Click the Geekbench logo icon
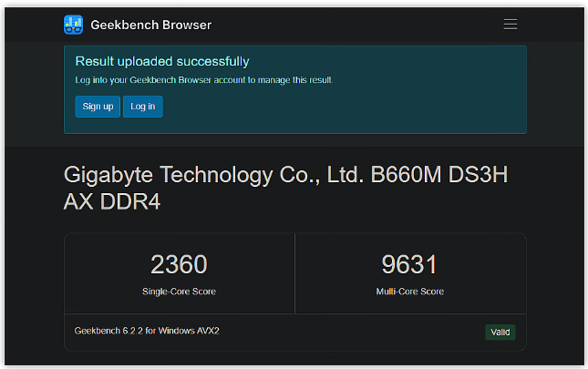 [x=74, y=25]
